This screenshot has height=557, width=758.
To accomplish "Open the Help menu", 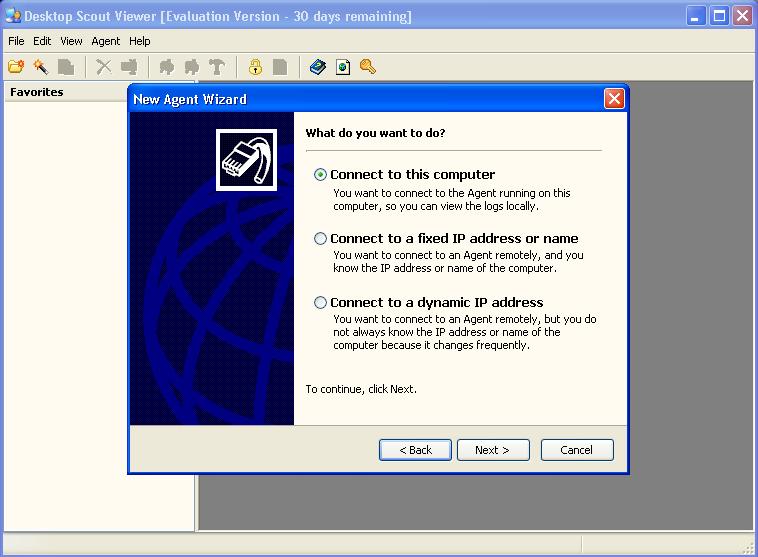I will point(140,41).
